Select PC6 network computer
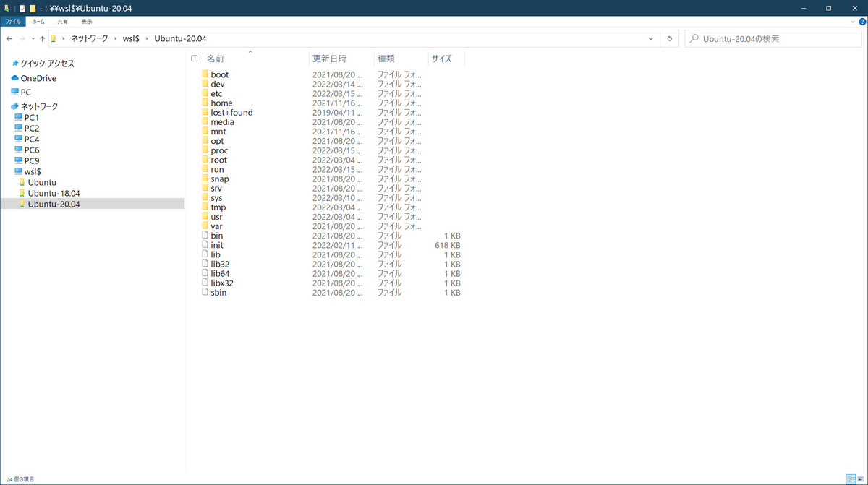The width and height of the screenshot is (868, 485). (27, 150)
